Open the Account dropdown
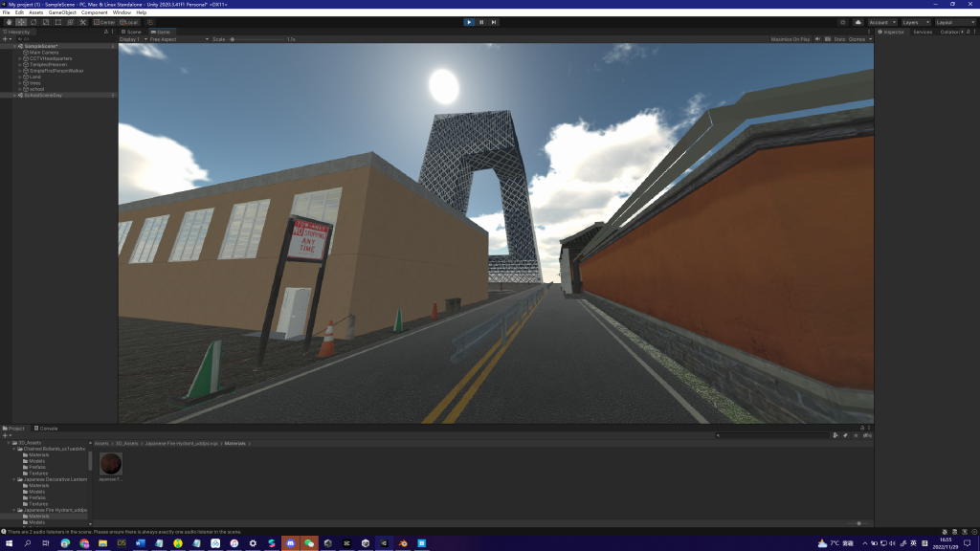Image resolution: width=980 pixels, height=551 pixels. (882, 22)
